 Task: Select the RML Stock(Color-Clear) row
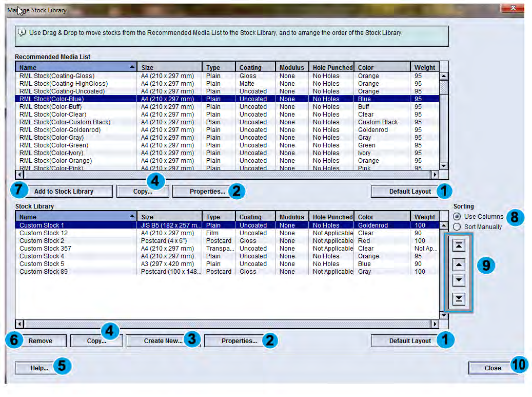(227, 115)
